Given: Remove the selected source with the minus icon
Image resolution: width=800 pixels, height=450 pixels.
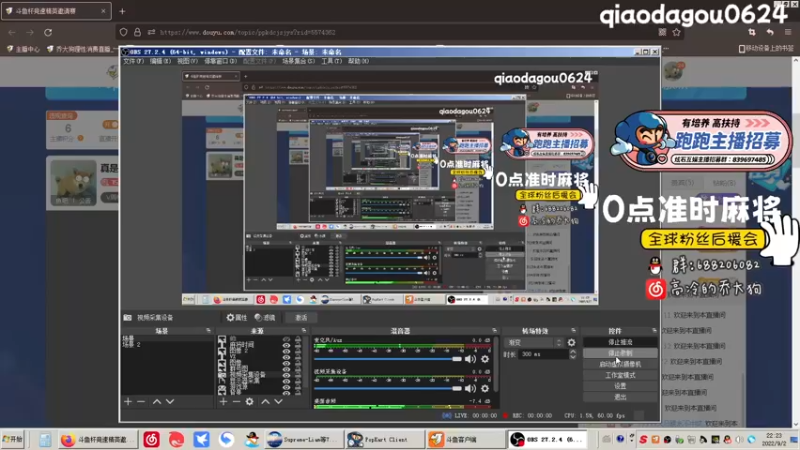Looking at the screenshot, I should click(x=236, y=402).
